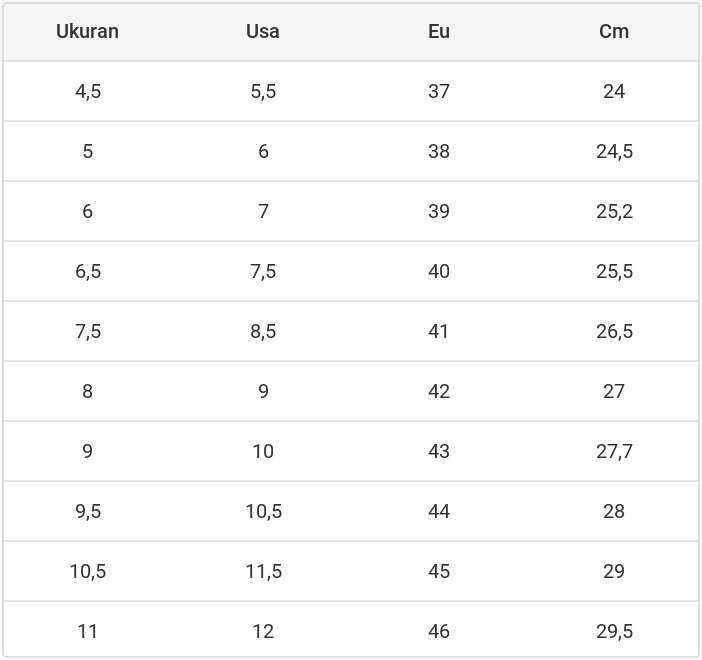Click the 24,5 centimeter cell
The height and width of the screenshot is (660, 702).
(x=614, y=151)
